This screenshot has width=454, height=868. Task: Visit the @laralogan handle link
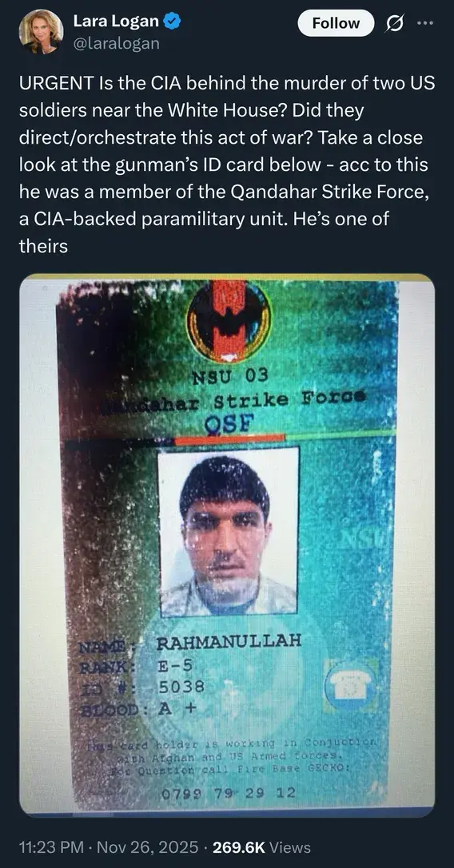[x=117, y=42]
